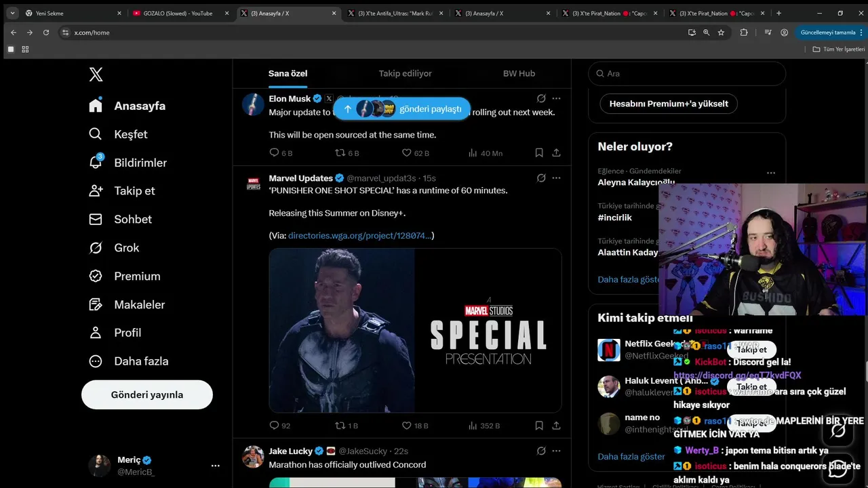The width and height of the screenshot is (868, 488).
Task: Open Bildirimler notifications
Action: [x=127, y=163]
